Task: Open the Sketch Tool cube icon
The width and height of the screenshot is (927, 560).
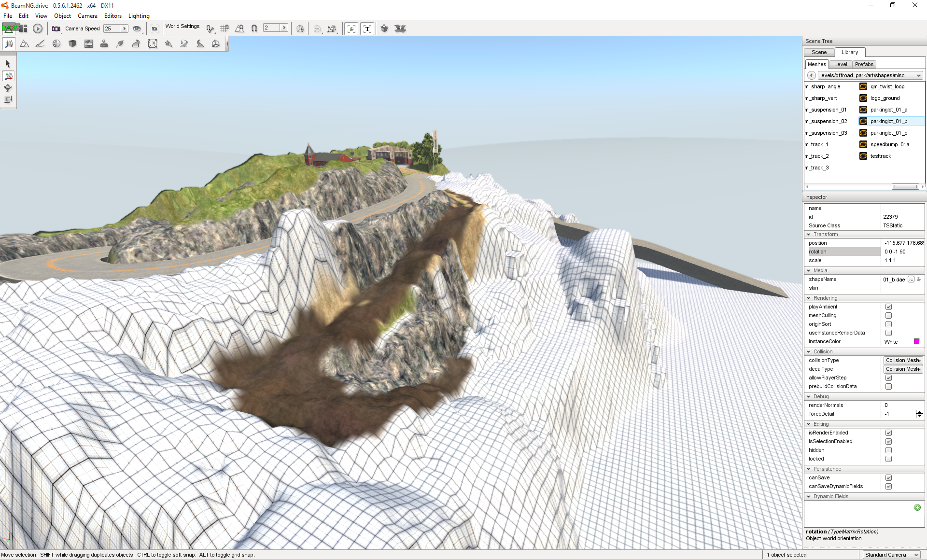Action: coord(72,44)
